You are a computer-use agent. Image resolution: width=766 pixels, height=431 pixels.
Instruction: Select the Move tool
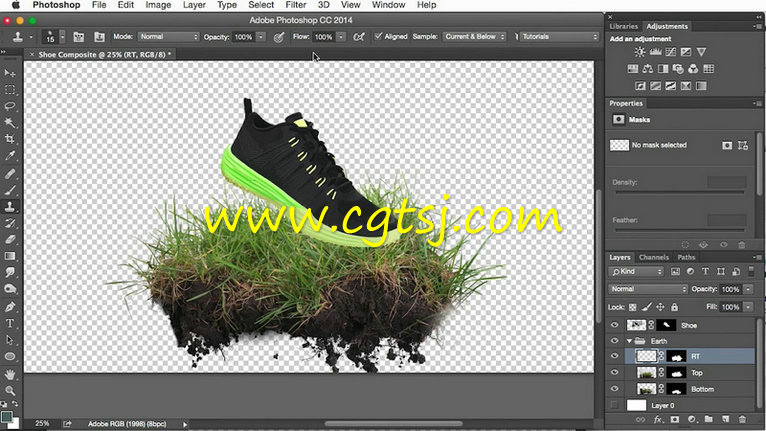coord(10,73)
